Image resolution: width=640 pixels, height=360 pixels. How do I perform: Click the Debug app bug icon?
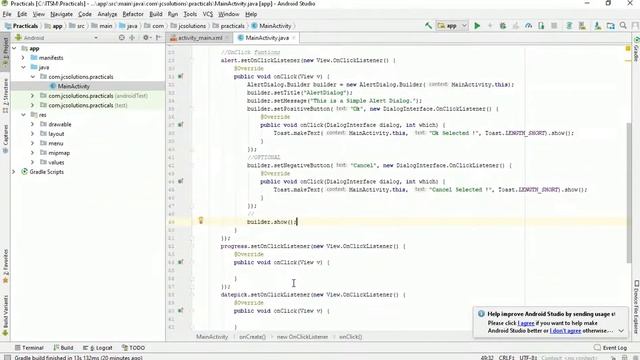pyautogui.click(x=503, y=26)
